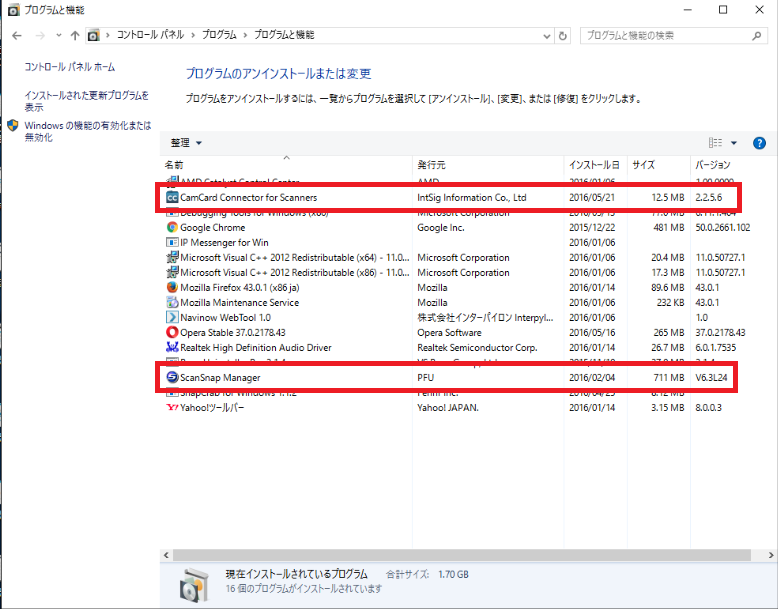
Task: Select Visual C++ 2012 (x64) icon
Action: coord(172,258)
